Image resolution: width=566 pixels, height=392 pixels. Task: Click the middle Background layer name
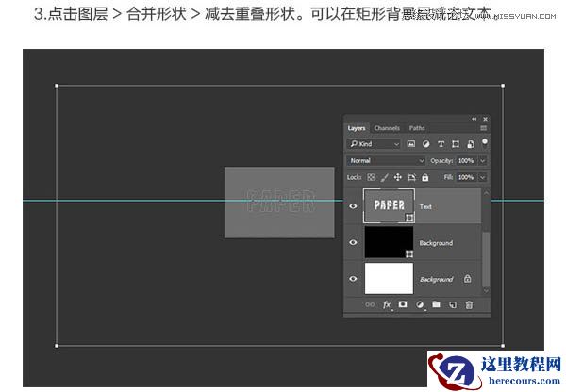click(436, 243)
